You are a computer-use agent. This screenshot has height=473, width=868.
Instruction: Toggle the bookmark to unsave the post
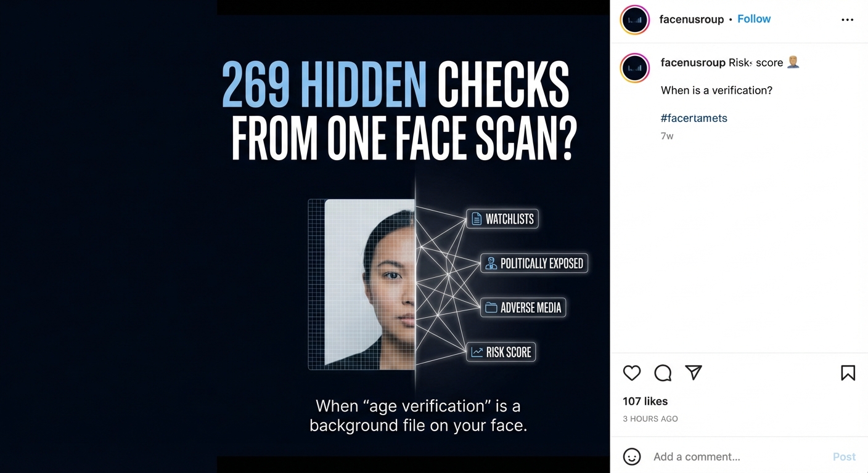(x=847, y=373)
